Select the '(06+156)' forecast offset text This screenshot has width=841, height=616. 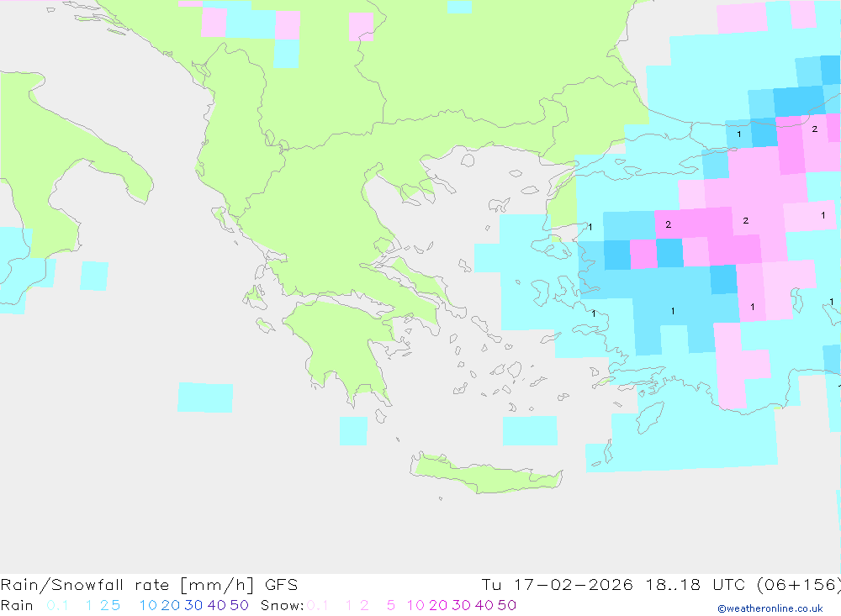click(799, 584)
